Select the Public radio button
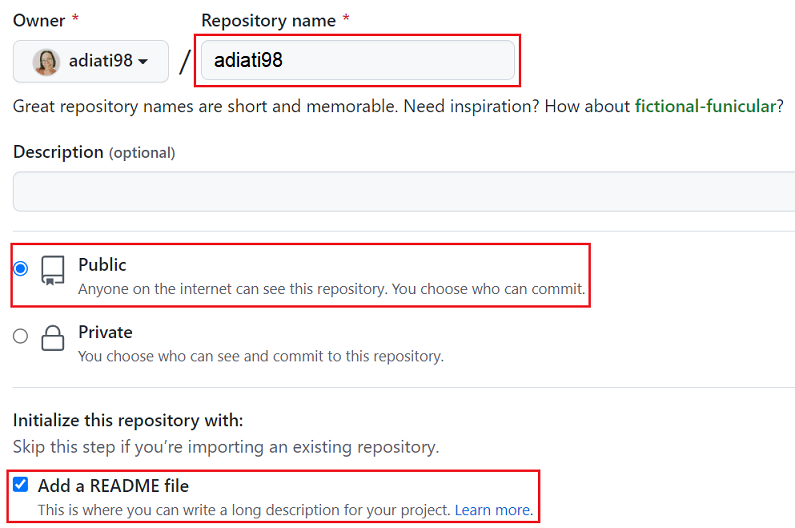The width and height of the screenshot is (795, 528). 21,269
